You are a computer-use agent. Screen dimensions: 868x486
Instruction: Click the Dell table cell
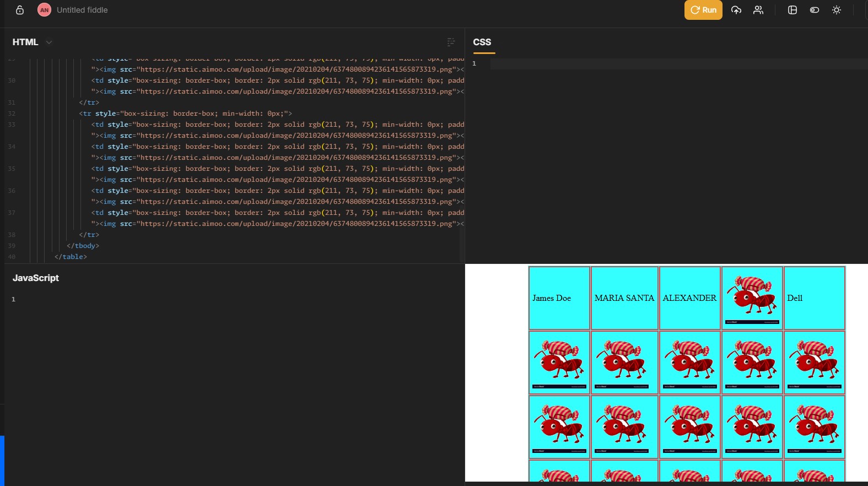pos(815,298)
